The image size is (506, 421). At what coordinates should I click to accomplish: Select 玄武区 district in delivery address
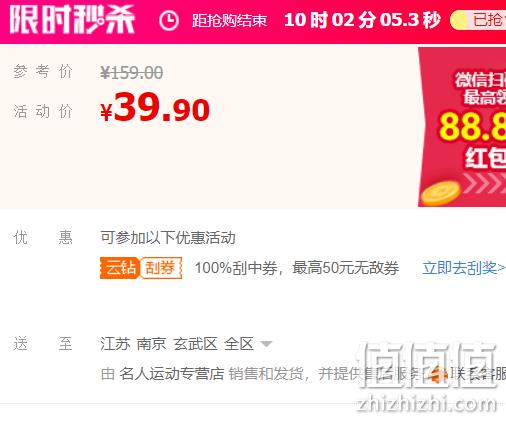pyautogui.click(x=195, y=344)
